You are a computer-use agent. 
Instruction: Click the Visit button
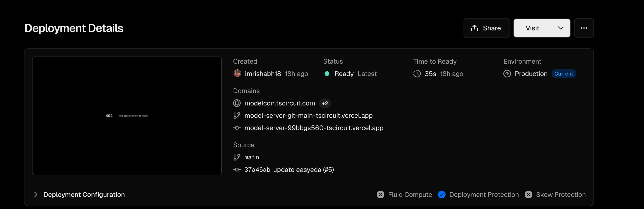[532, 28]
